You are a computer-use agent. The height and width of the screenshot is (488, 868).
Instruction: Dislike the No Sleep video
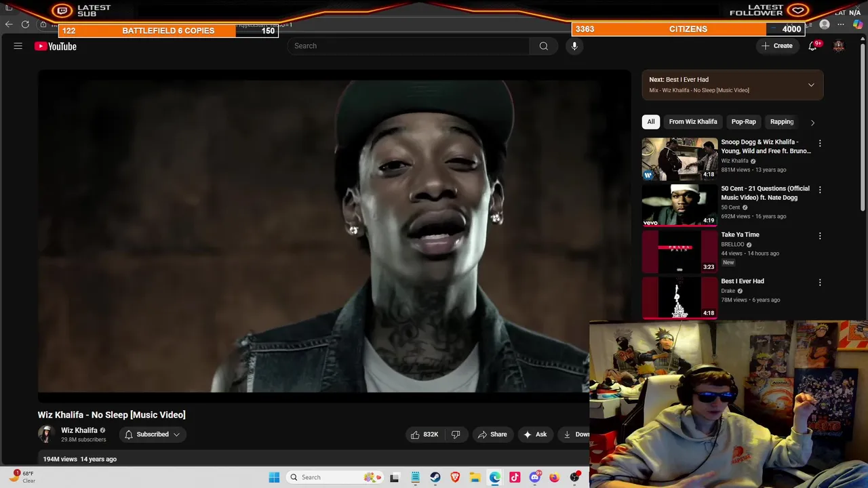point(456,434)
